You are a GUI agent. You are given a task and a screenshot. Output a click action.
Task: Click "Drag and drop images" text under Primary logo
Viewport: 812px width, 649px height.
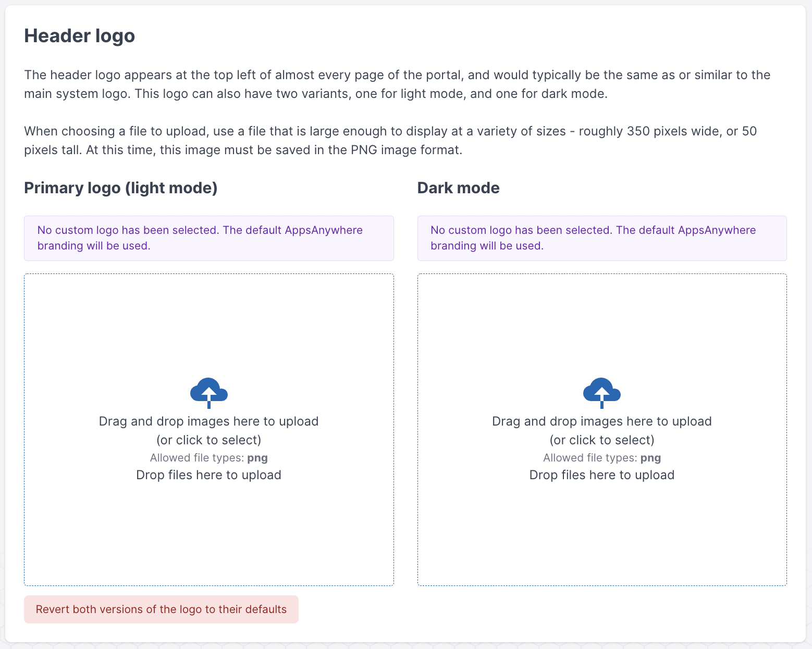208,421
